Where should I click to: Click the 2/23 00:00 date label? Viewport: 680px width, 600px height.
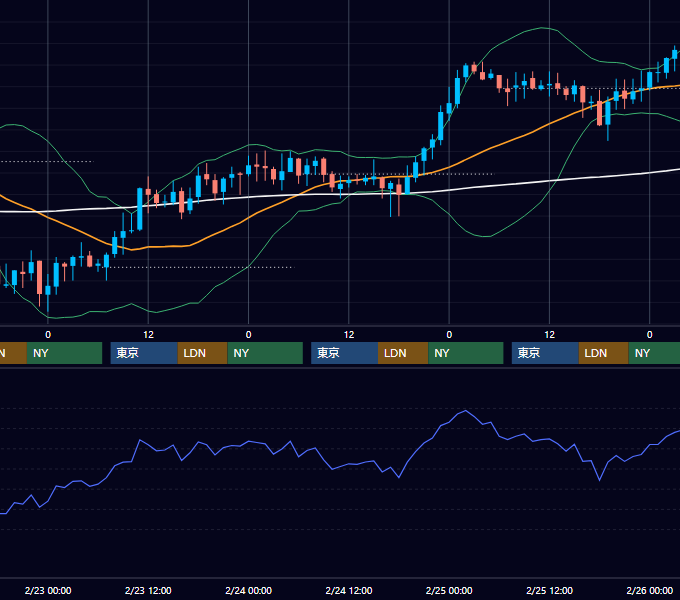tap(48, 590)
